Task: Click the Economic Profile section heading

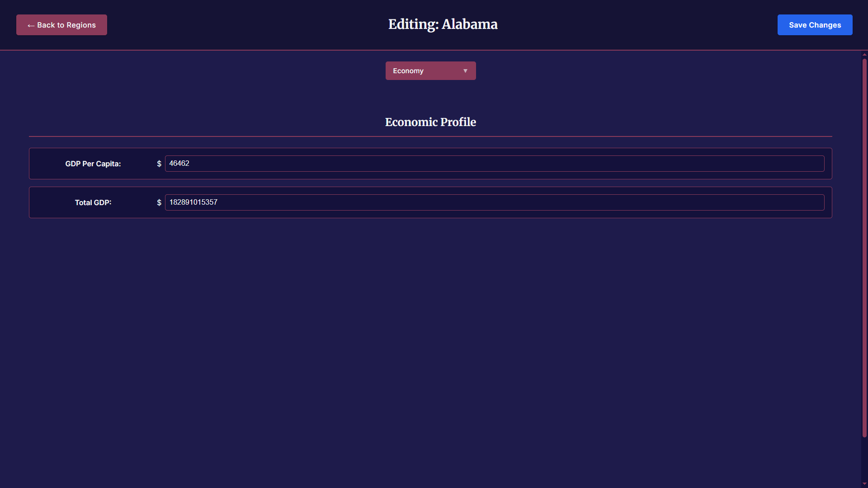Action: coord(430,122)
